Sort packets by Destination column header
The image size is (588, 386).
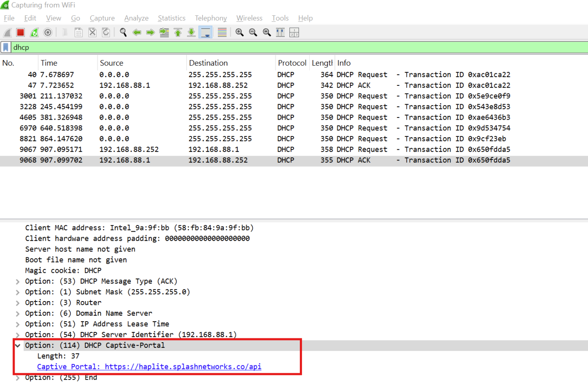(231, 63)
